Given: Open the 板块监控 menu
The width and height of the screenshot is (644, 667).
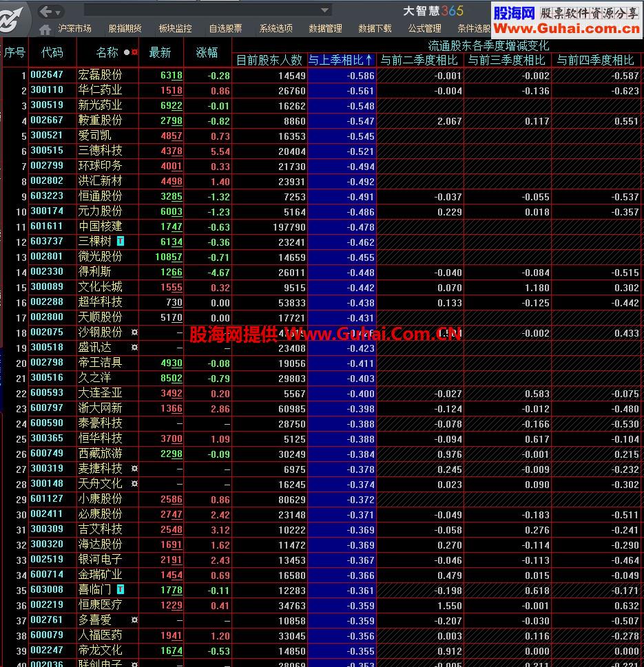Looking at the screenshot, I should (x=175, y=28).
